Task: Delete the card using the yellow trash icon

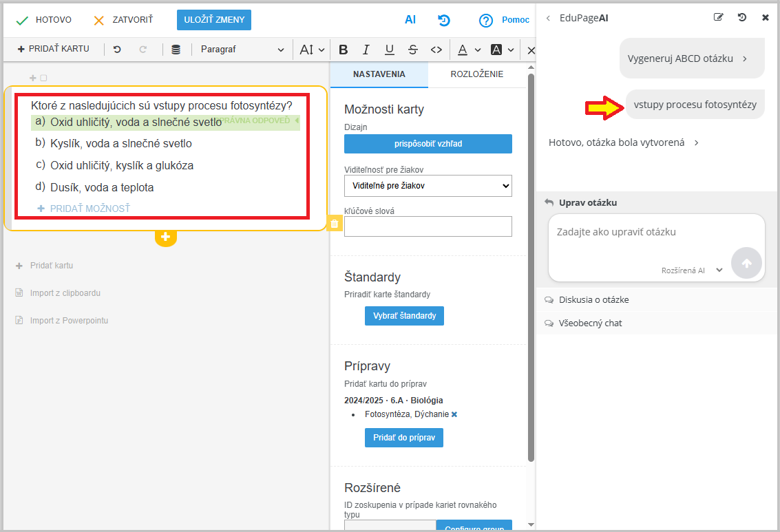Action: click(335, 224)
